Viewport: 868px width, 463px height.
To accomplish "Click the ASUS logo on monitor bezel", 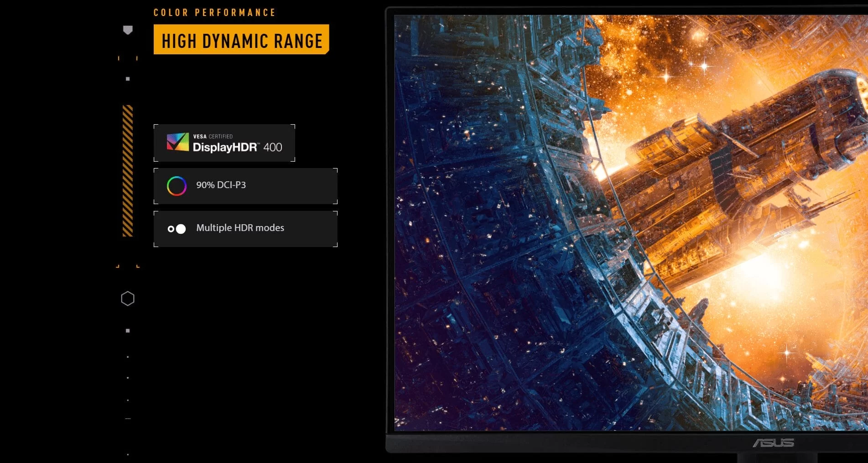I will pyautogui.click(x=774, y=442).
